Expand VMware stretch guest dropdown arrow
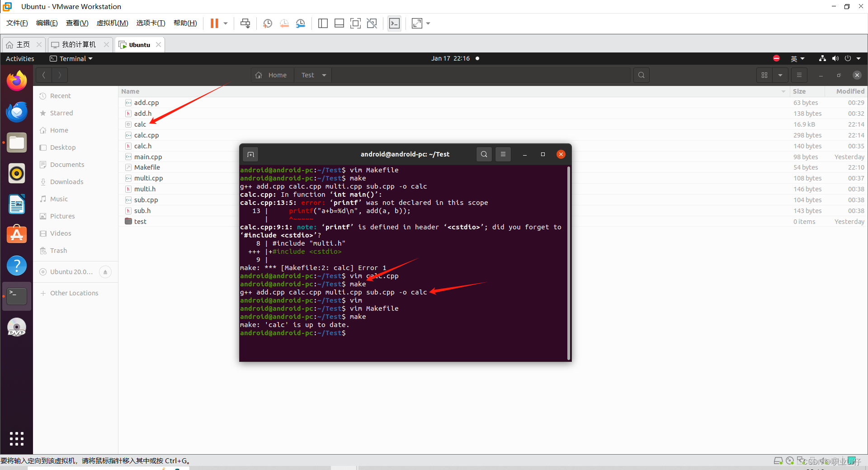 click(428, 23)
